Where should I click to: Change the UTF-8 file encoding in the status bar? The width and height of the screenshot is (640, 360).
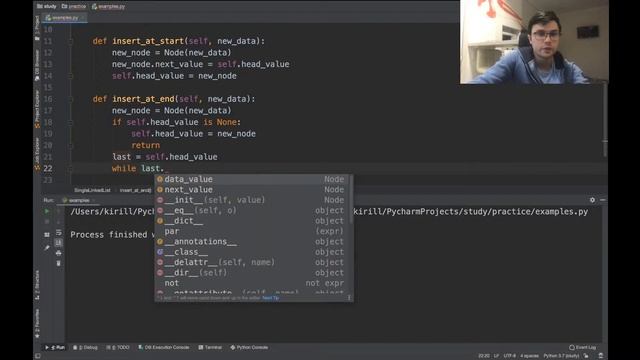(509, 356)
